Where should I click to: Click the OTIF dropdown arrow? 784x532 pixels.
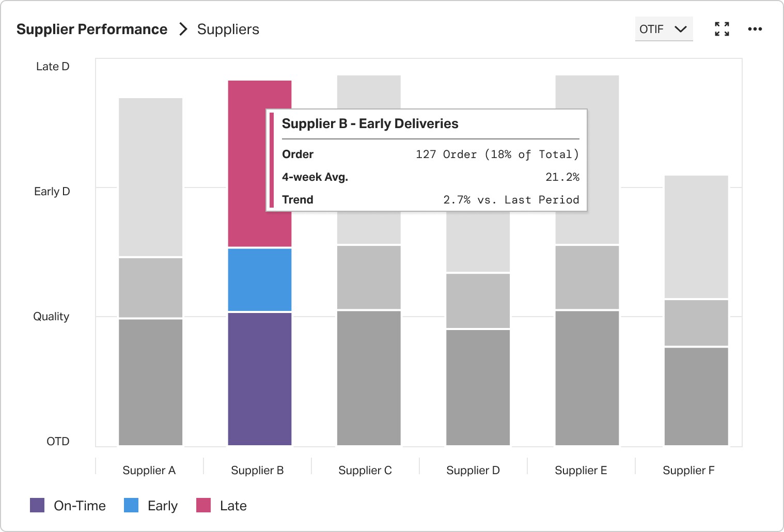(x=681, y=29)
